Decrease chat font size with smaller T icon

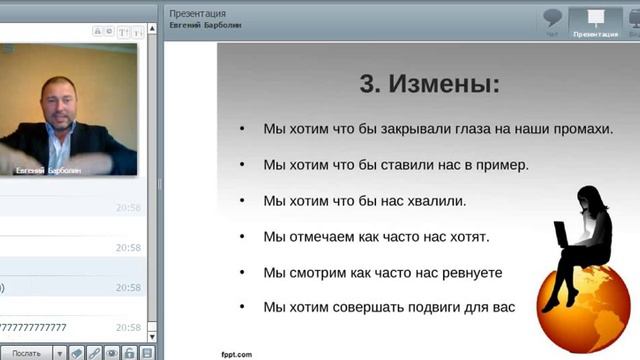138,32
